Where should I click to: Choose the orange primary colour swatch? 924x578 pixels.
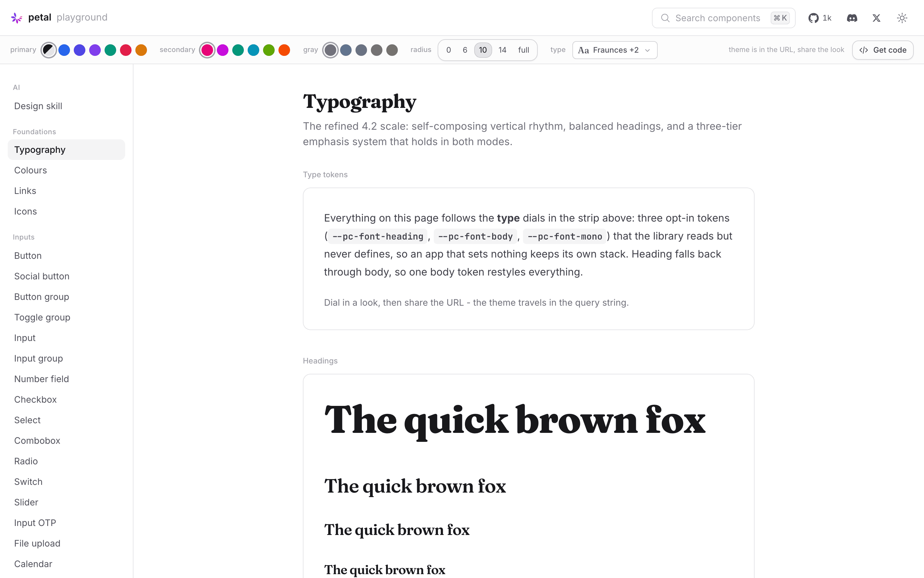(141, 50)
